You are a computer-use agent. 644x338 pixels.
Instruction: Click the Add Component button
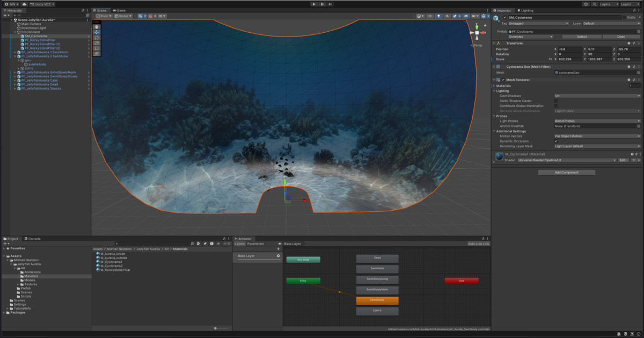(566, 172)
